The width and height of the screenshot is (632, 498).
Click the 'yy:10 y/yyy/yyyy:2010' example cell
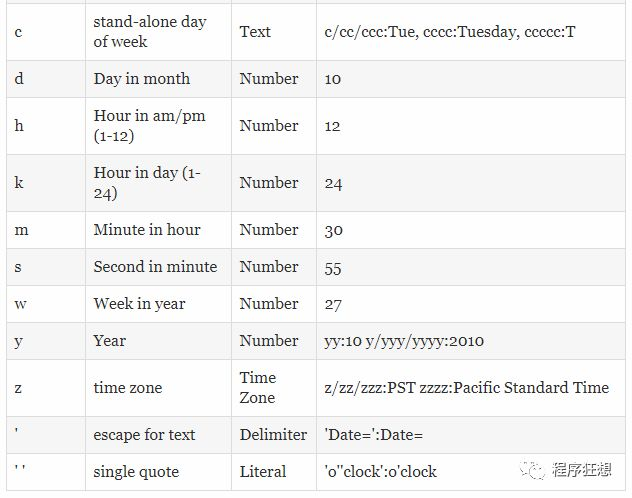(x=471, y=341)
